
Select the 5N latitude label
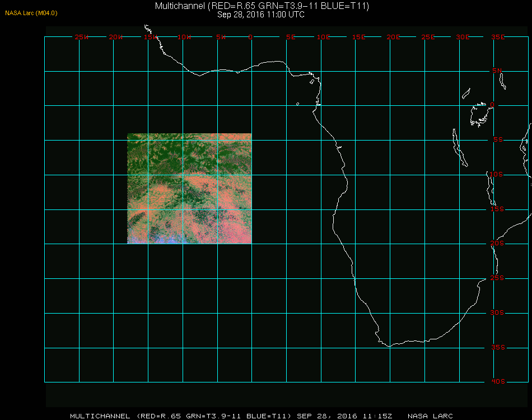[497, 71]
